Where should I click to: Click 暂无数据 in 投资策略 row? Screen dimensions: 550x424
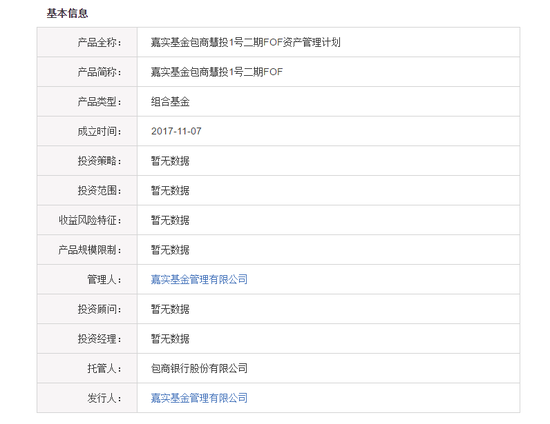pyautogui.click(x=170, y=161)
